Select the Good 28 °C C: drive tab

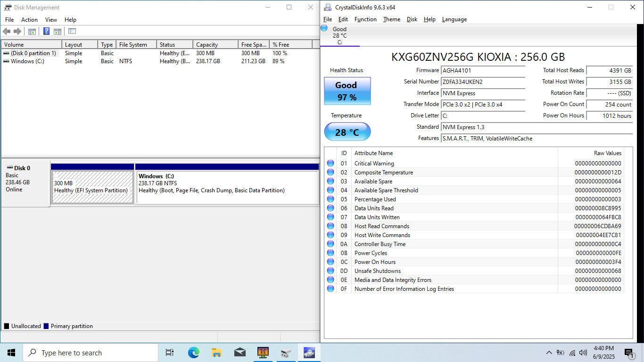339,35
